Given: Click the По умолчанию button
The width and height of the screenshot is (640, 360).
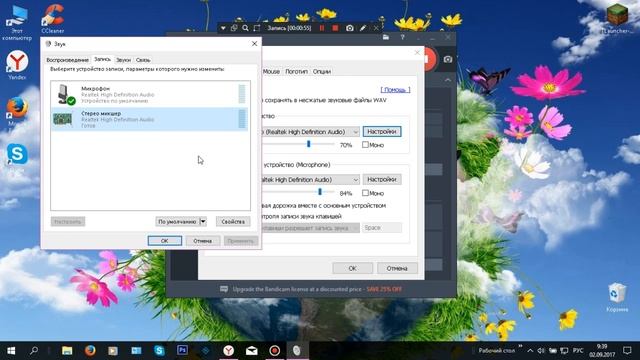Looking at the screenshot, I should tap(177, 222).
